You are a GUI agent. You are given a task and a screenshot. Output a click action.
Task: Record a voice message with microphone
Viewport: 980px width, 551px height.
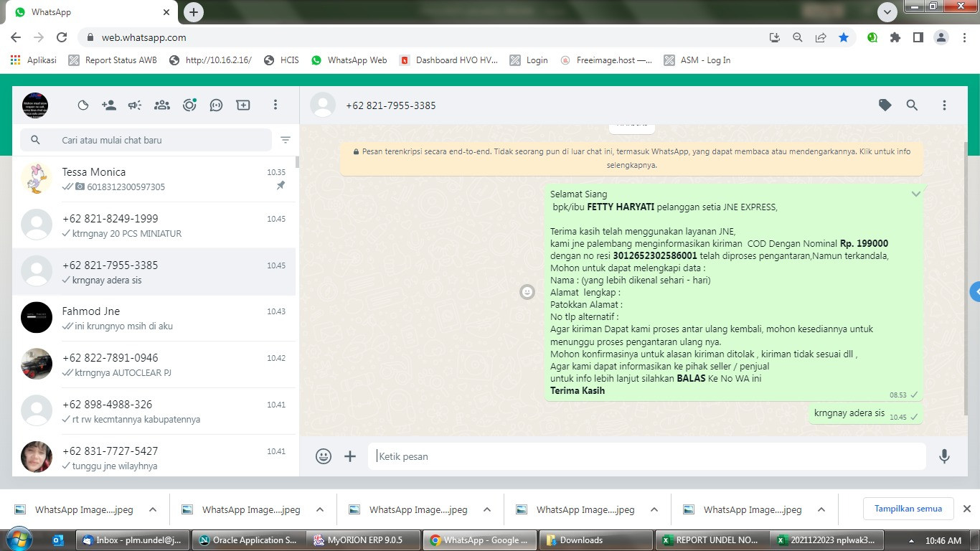944,456
